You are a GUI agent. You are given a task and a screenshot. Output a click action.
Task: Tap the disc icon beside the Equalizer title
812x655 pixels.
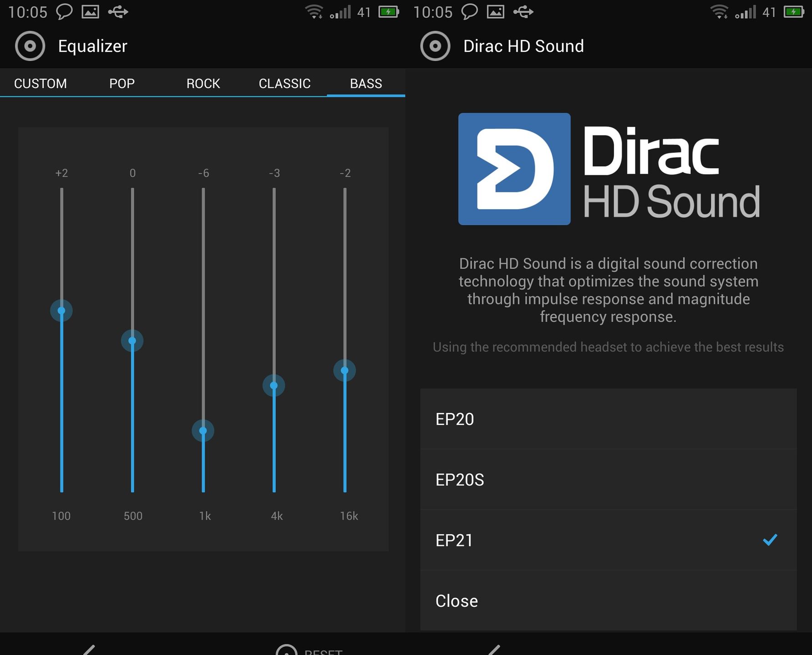point(30,46)
